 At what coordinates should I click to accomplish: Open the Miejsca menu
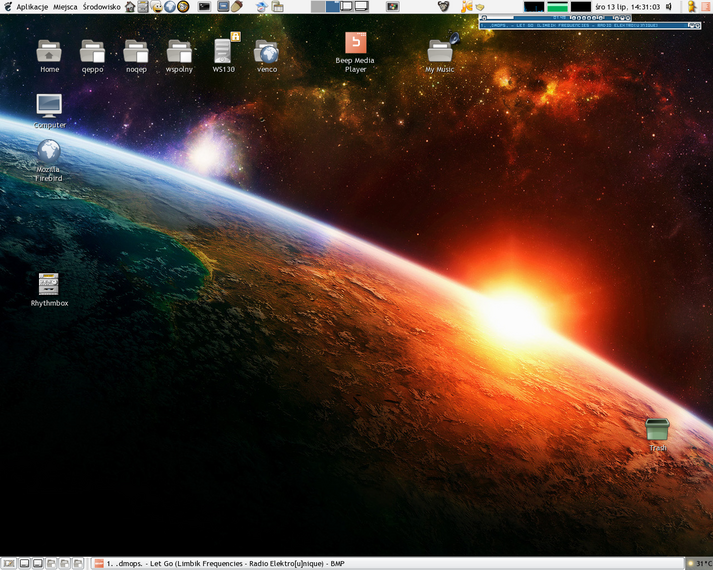point(65,7)
